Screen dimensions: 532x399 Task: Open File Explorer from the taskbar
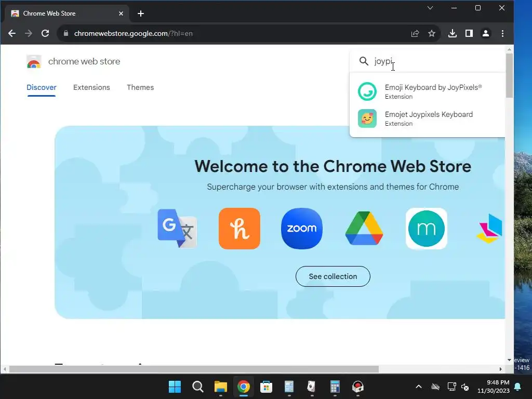(220, 387)
